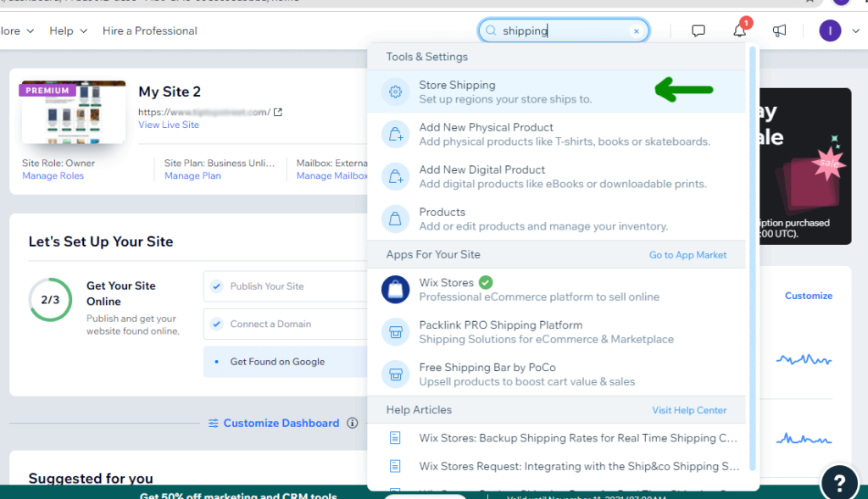Expand the account menu chevron

coord(855,31)
